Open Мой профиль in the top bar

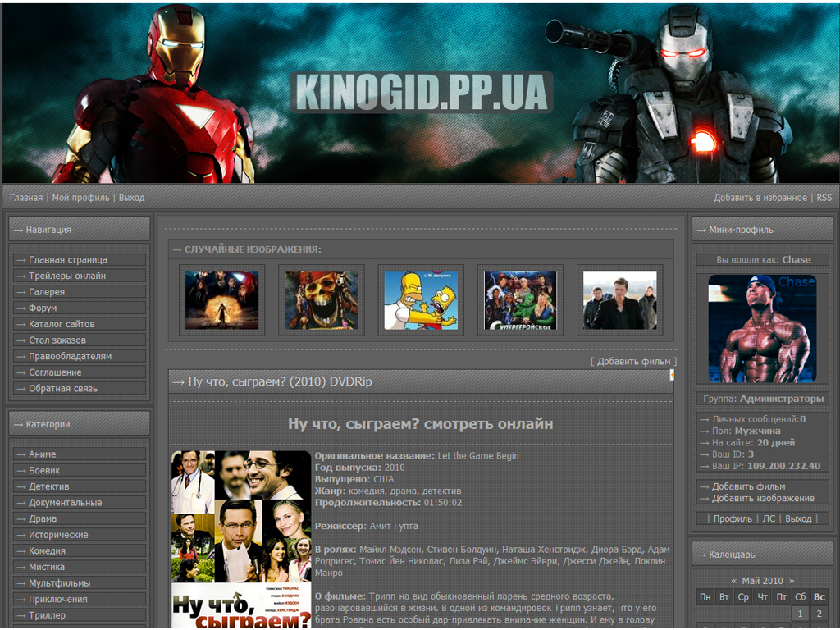pyautogui.click(x=80, y=198)
